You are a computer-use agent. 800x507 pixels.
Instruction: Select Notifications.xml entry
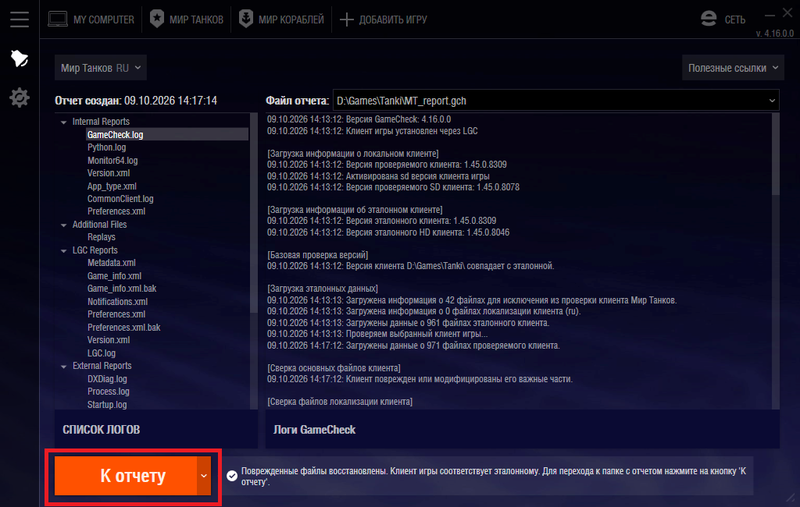coord(117,301)
